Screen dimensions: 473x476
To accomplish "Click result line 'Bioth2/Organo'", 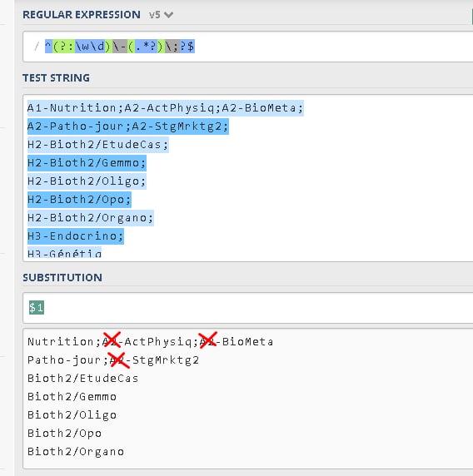I will click(x=76, y=452).
